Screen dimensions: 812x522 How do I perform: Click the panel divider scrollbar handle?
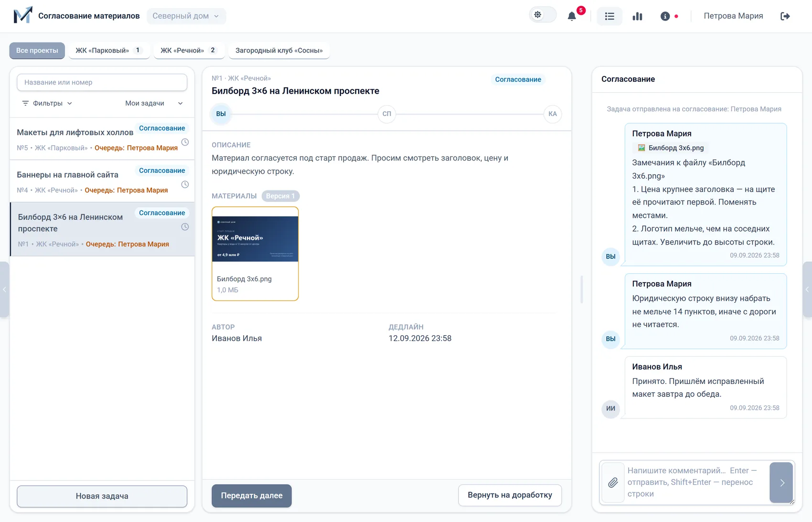(x=581, y=289)
